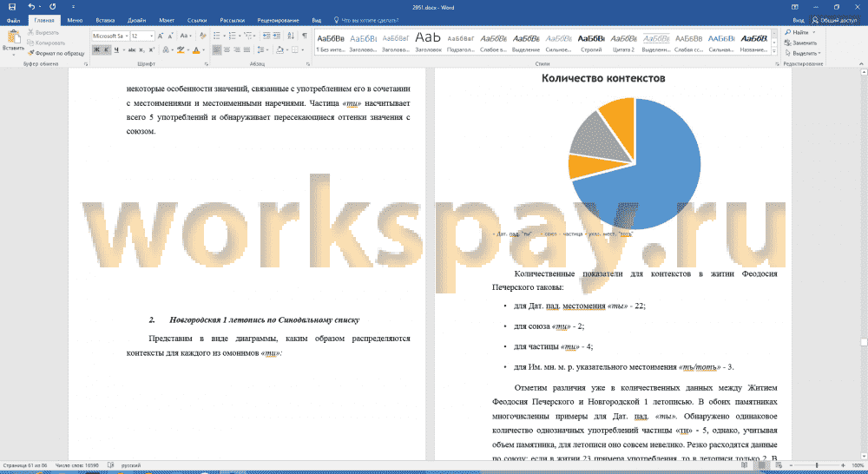Toggle superscript formatting
The height and width of the screenshot is (474, 868).
(x=152, y=49)
